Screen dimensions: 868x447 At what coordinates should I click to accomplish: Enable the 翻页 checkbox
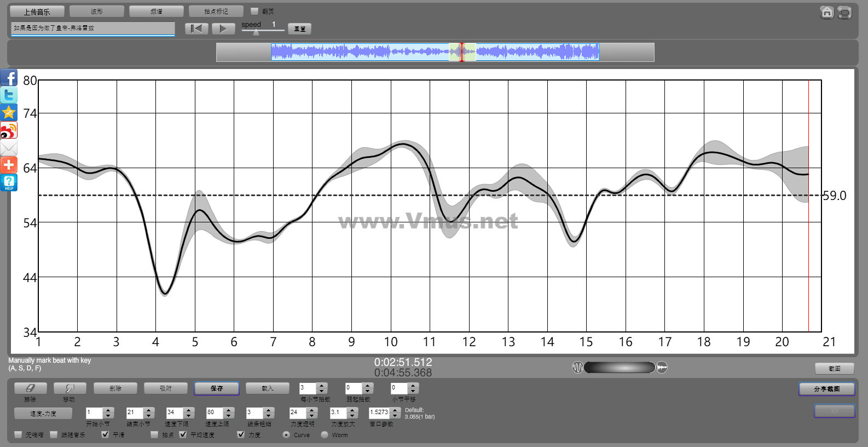(254, 11)
